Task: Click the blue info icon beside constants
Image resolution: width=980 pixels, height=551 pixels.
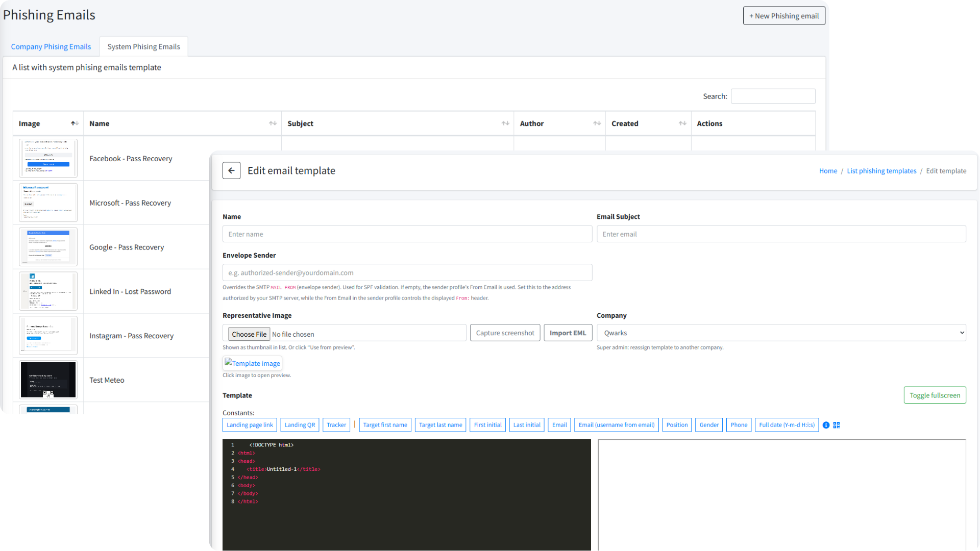Action: (x=826, y=425)
